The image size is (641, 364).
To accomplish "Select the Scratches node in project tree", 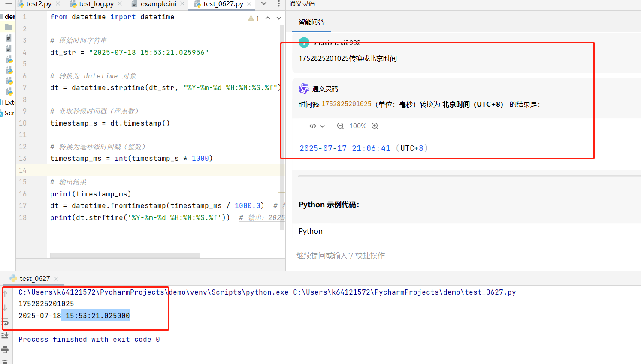I will pos(8,113).
